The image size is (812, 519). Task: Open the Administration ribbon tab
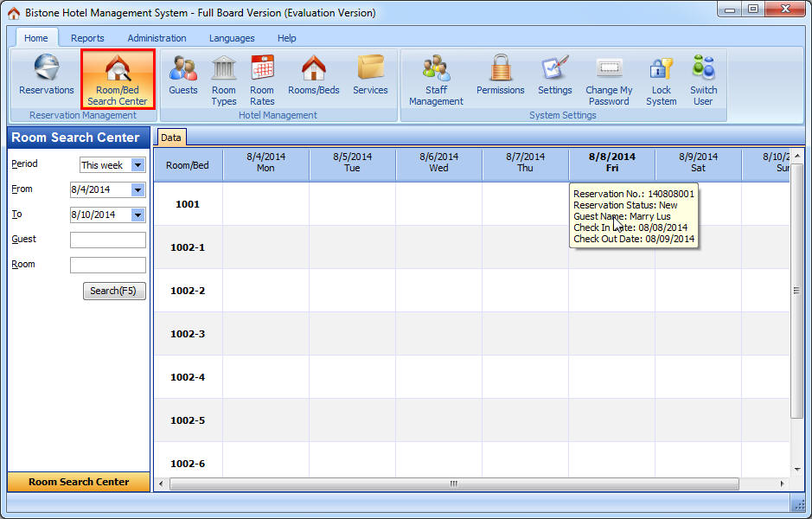[x=157, y=38]
